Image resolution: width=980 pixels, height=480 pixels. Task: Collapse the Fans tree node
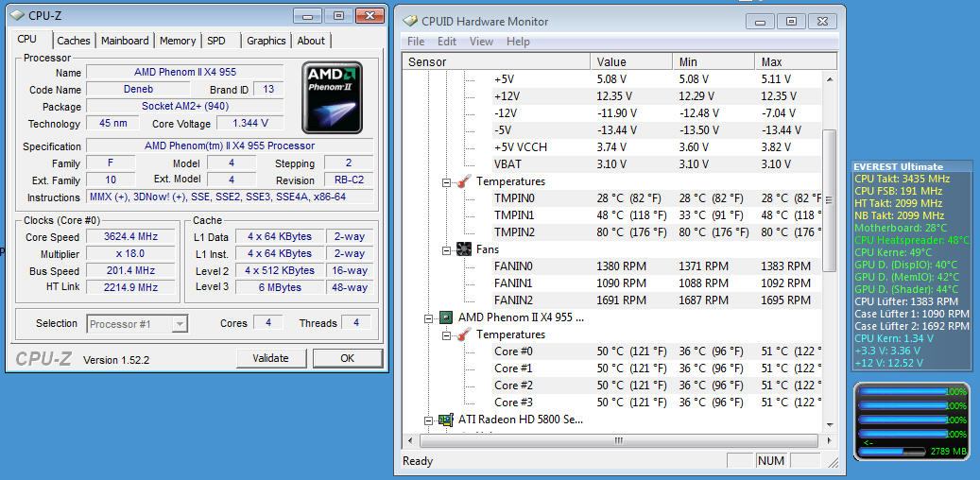click(446, 250)
